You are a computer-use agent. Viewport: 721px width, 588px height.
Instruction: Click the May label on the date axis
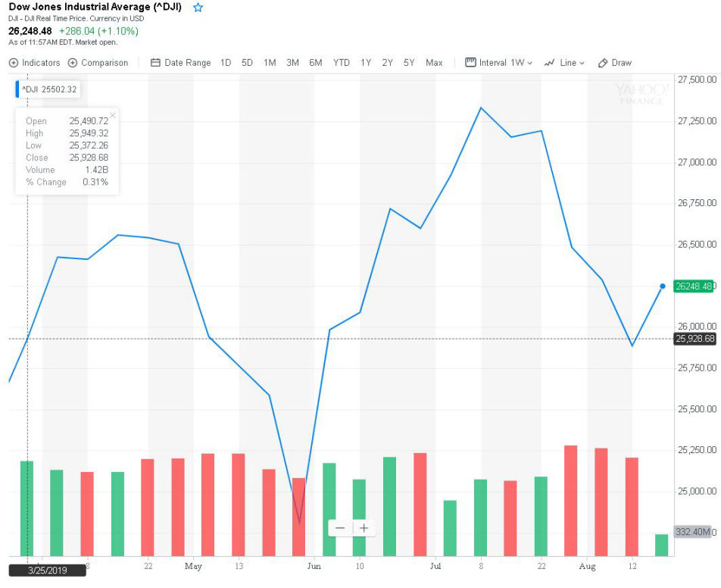[x=193, y=566]
